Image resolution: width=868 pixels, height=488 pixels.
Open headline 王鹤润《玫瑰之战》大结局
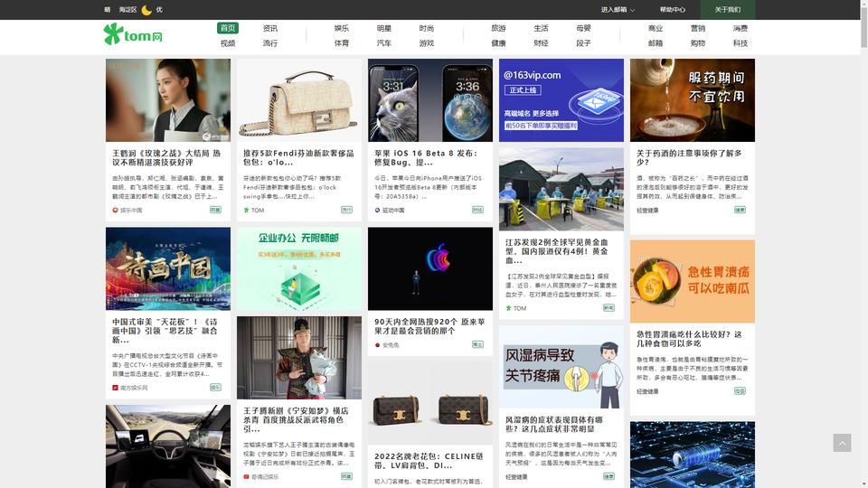166,157
